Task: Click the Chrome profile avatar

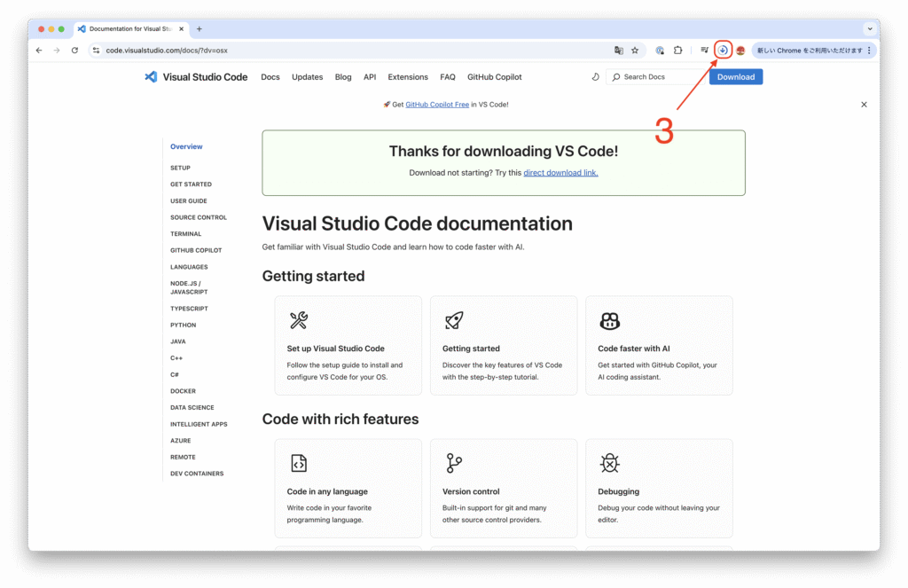Action: [740, 51]
